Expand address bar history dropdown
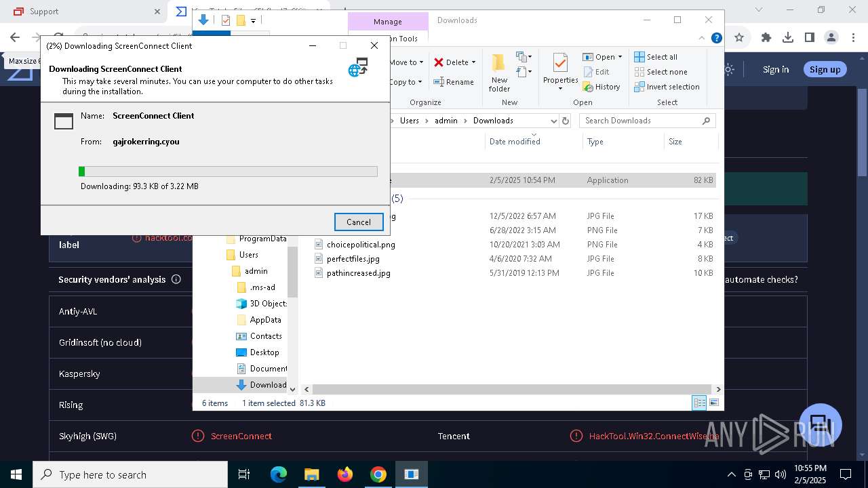Image resolution: width=868 pixels, height=488 pixels. [553, 121]
